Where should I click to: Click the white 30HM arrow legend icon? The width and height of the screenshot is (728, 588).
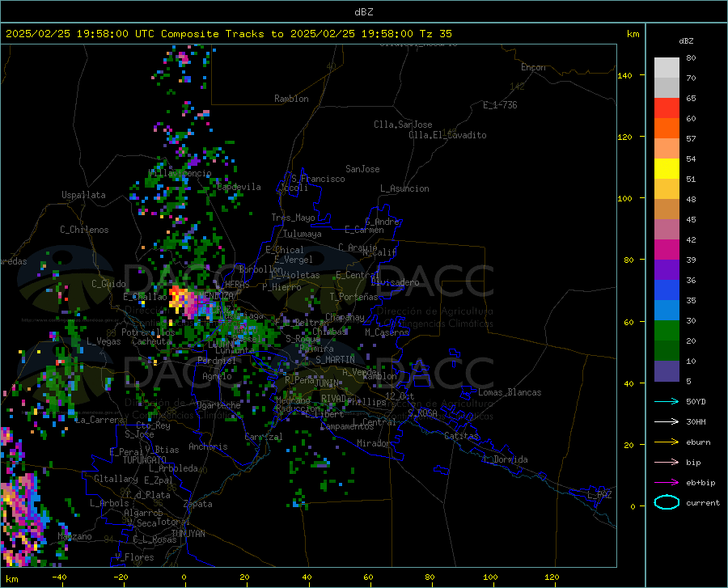667,421
